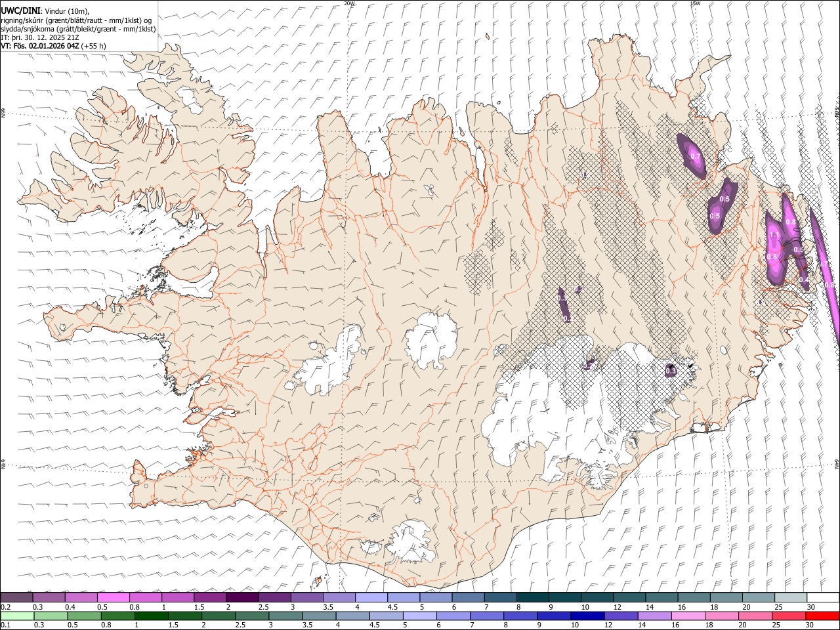This screenshot has height=630, width=840.
Task: Pick upper legend swatch between 0.5 and 0.8
Action: [113, 597]
